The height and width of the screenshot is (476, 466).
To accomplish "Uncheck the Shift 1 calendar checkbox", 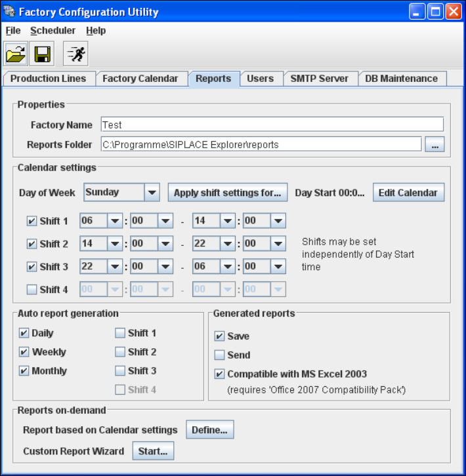I will point(32,221).
